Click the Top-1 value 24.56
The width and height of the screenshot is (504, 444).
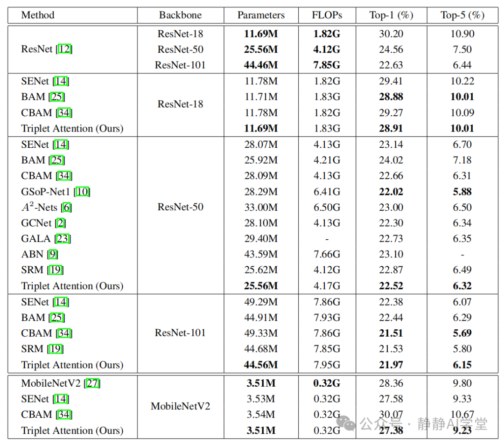pyautogui.click(x=391, y=49)
